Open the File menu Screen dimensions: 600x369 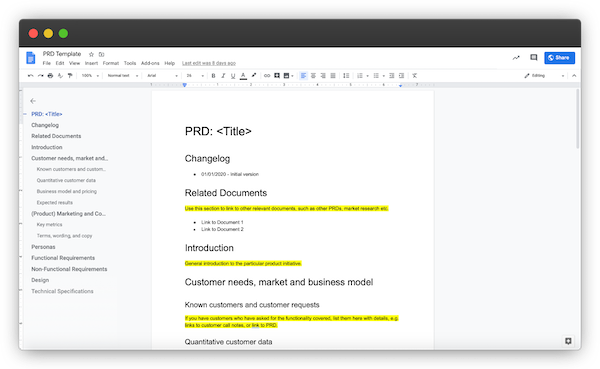pyautogui.click(x=46, y=63)
